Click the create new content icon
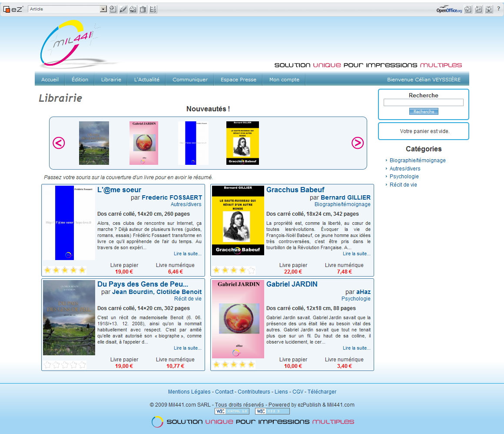Image resolution: width=504 pixels, height=434 pixels. 113,9
